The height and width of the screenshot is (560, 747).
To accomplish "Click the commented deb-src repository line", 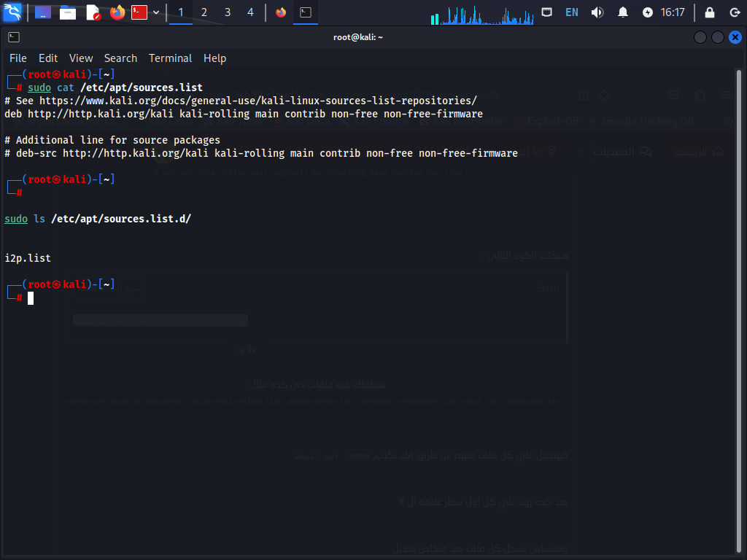I will 261,153.
